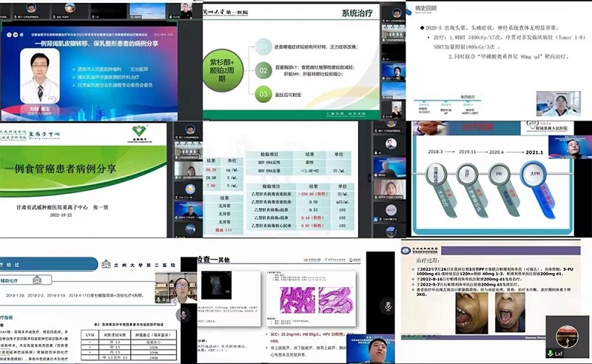Click the male speaker's video below the pathology slide
The width and height of the screenshot is (592, 364).
[371, 349]
